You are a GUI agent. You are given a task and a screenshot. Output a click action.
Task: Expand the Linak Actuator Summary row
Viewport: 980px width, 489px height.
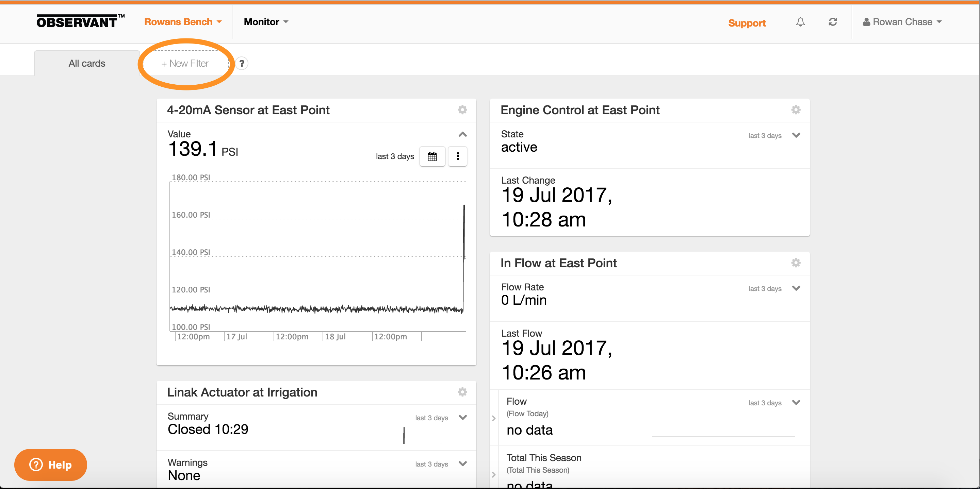click(462, 418)
